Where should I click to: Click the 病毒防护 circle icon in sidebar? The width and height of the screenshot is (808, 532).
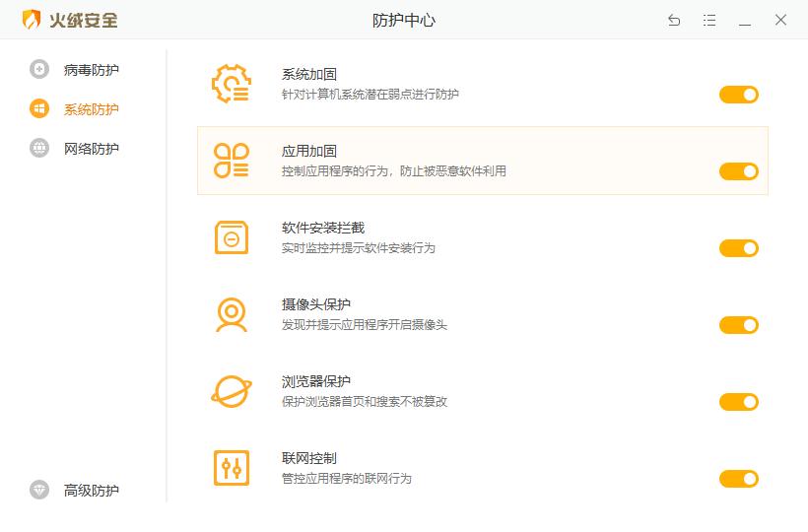click(x=39, y=69)
